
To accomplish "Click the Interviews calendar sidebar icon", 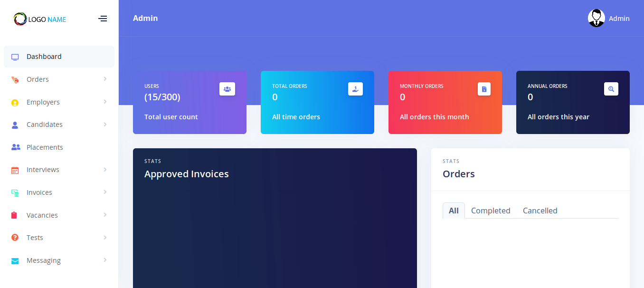I will (x=15, y=170).
